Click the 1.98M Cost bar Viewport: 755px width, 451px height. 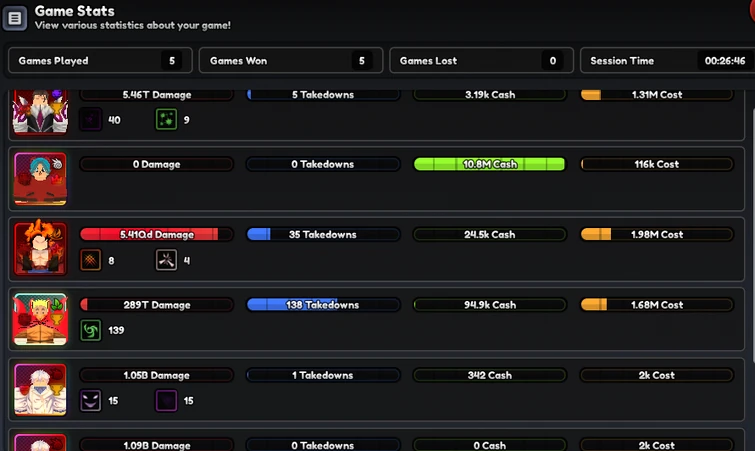tap(657, 234)
